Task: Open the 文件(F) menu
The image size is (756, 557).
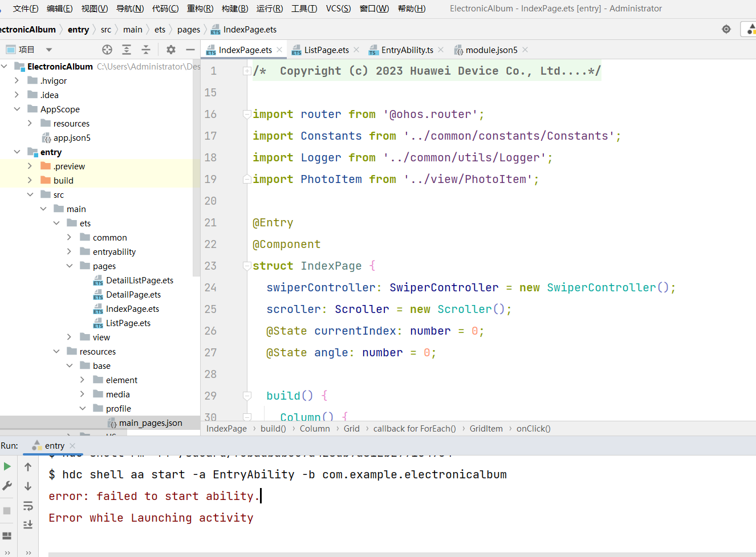Action: 26,9
